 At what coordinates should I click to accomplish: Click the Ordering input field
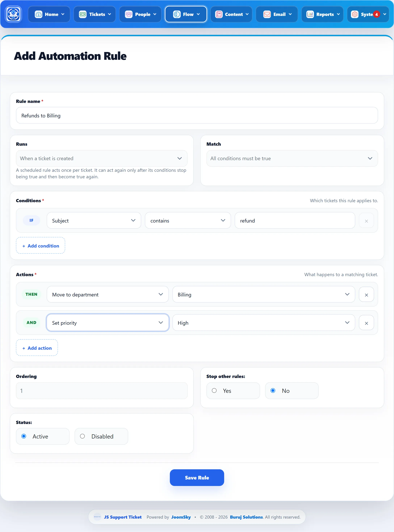point(102,391)
